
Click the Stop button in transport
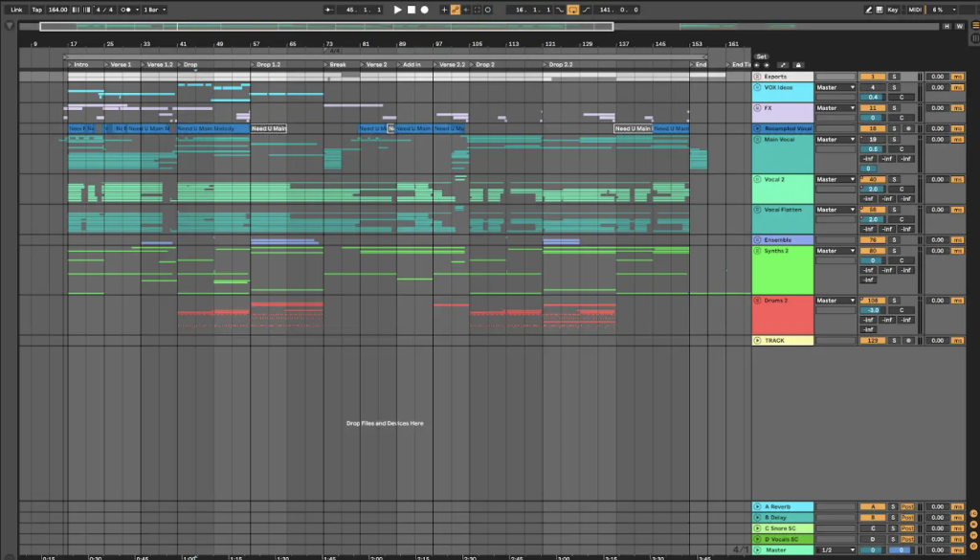tap(411, 10)
